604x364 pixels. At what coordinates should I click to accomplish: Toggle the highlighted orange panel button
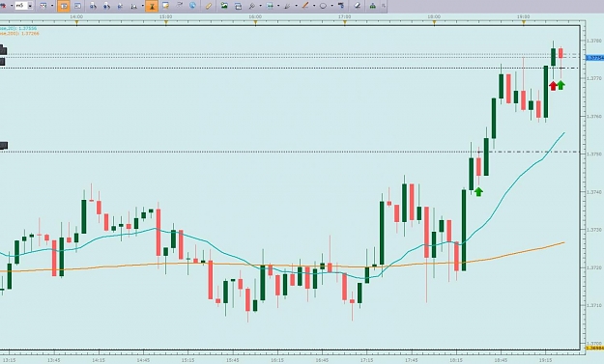64,6
